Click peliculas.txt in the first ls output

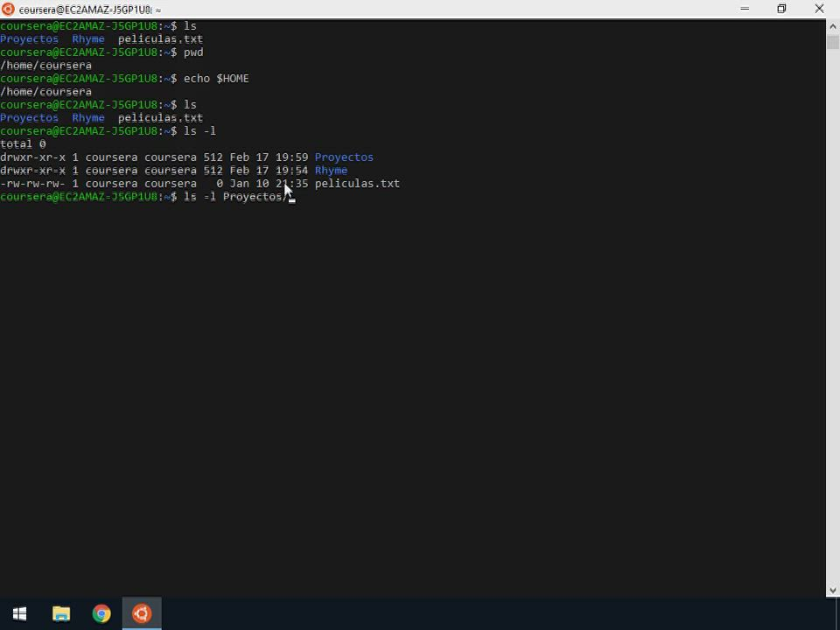(x=160, y=39)
